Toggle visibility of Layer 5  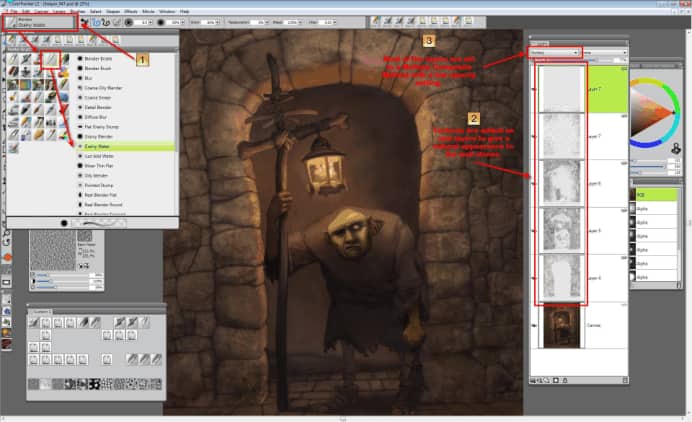pyautogui.click(x=531, y=230)
